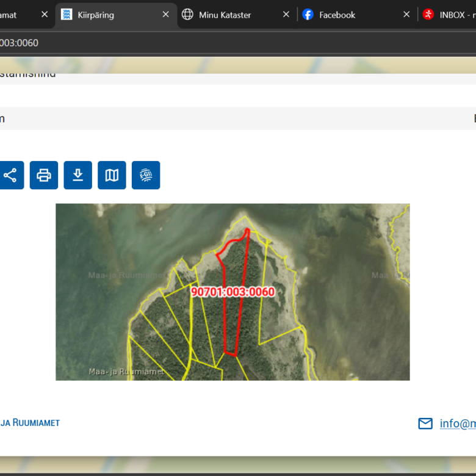Click the info@ email address link

coord(458,424)
